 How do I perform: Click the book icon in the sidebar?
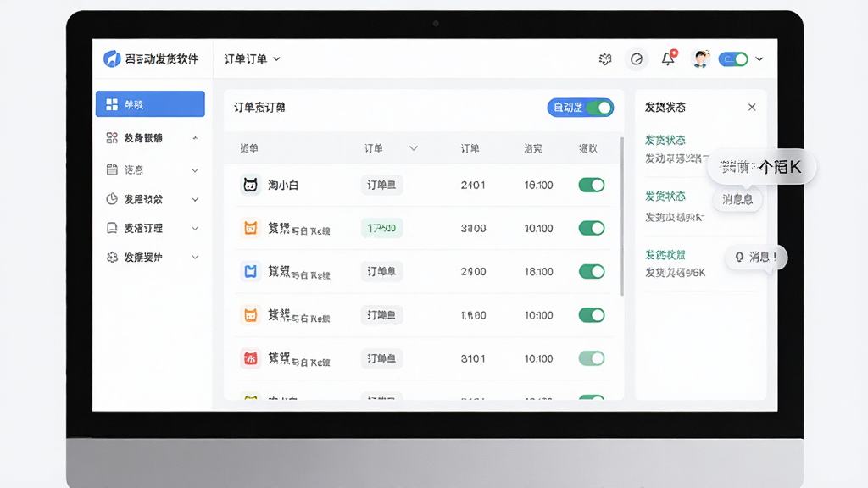[112, 228]
